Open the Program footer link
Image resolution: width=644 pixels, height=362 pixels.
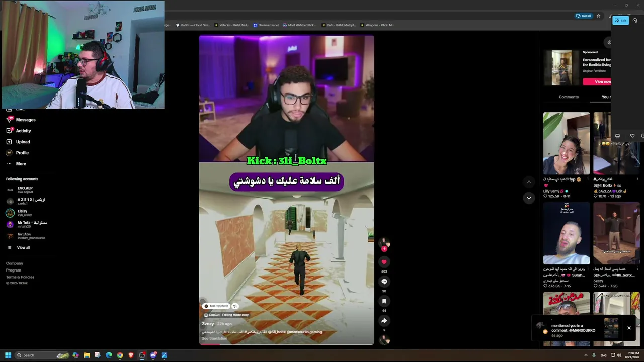(14, 270)
